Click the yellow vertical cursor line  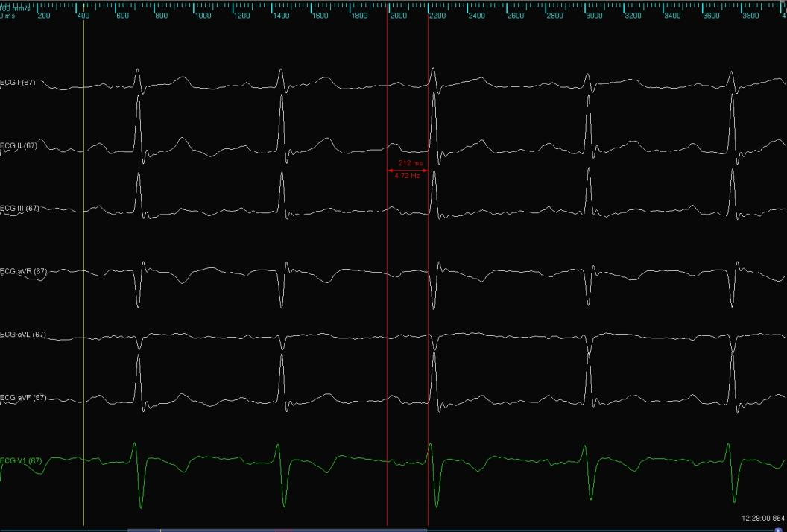83,298
